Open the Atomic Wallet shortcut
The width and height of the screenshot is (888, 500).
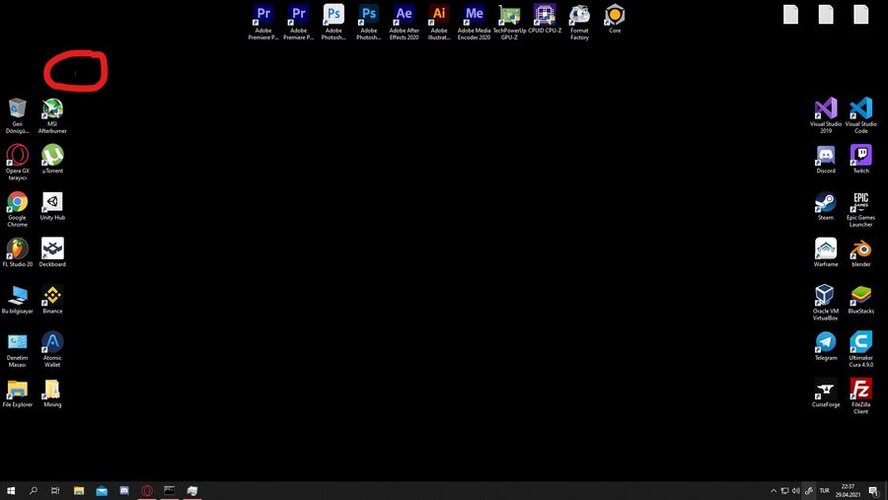(x=52, y=349)
